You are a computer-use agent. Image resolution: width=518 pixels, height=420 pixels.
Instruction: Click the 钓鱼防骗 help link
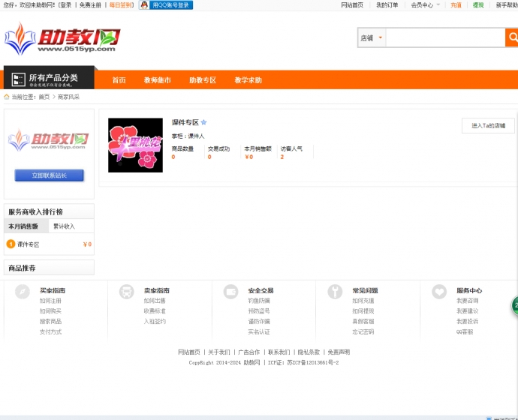(259, 301)
